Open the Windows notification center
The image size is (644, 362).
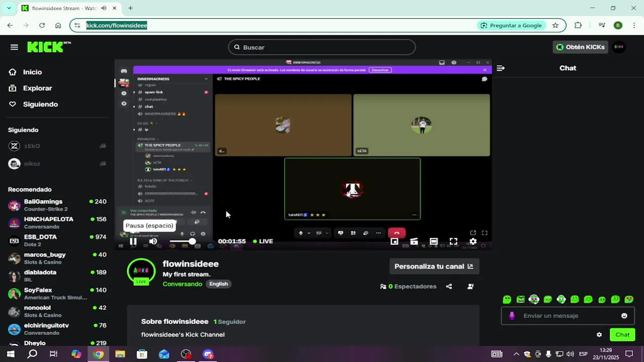click(629, 354)
